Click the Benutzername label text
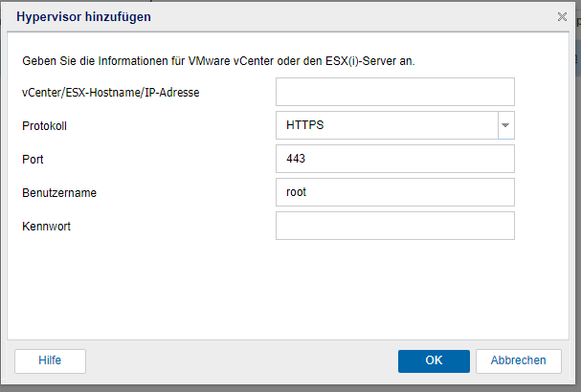Screen dimensions: 581x392 [59, 193]
